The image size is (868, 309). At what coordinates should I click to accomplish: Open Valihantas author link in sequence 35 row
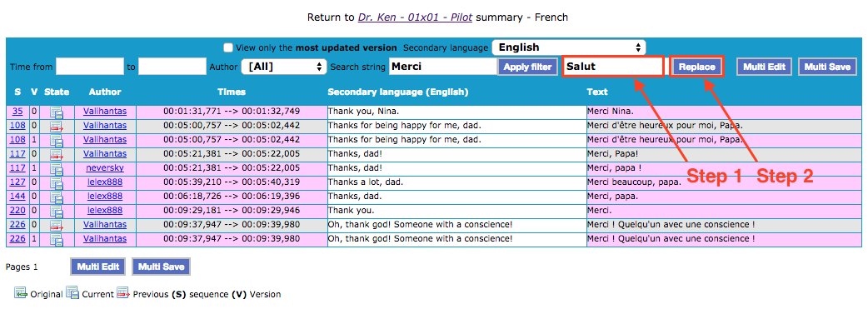105,112
